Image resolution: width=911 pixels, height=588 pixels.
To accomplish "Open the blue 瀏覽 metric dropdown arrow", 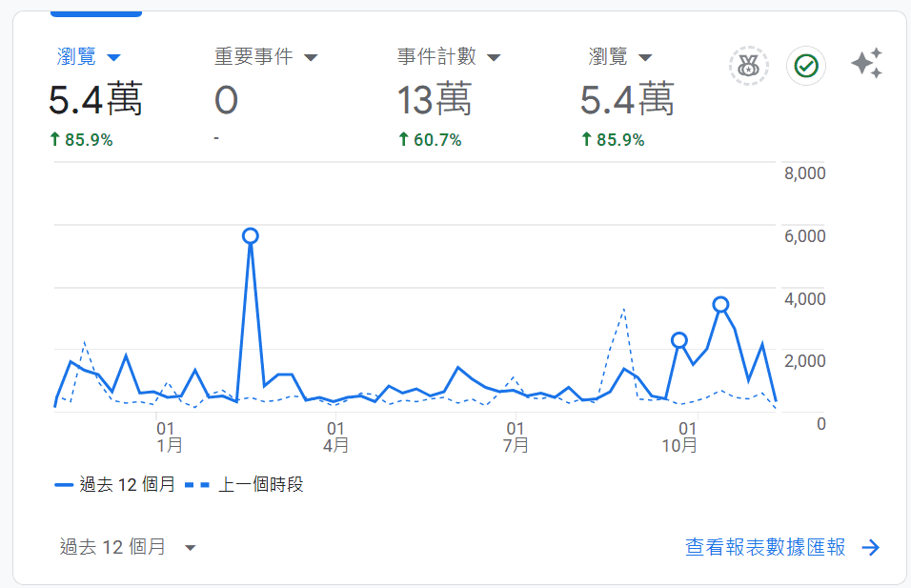I will tap(113, 57).
